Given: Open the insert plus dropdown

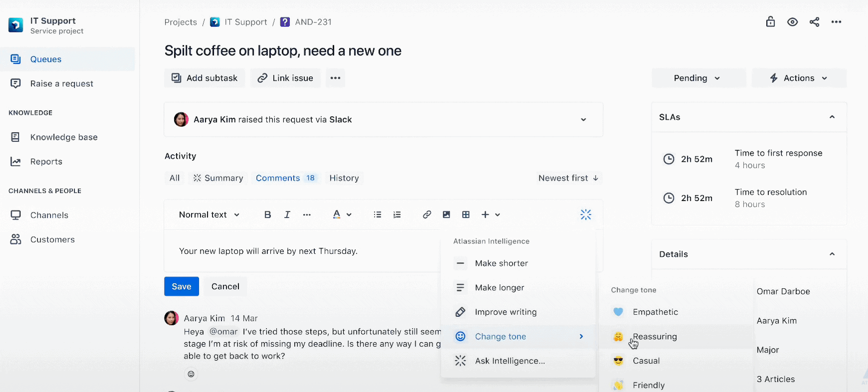Looking at the screenshot, I should (x=490, y=214).
